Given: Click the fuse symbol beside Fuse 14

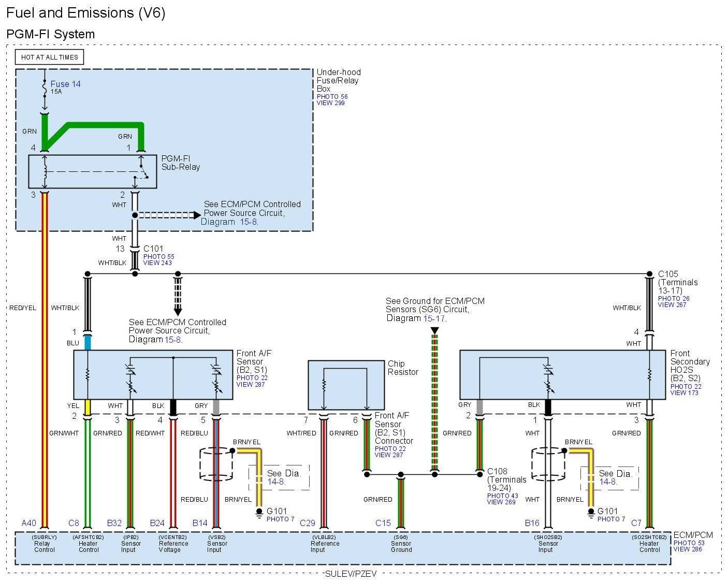Looking at the screenshot, I should (x=45, y=89).
